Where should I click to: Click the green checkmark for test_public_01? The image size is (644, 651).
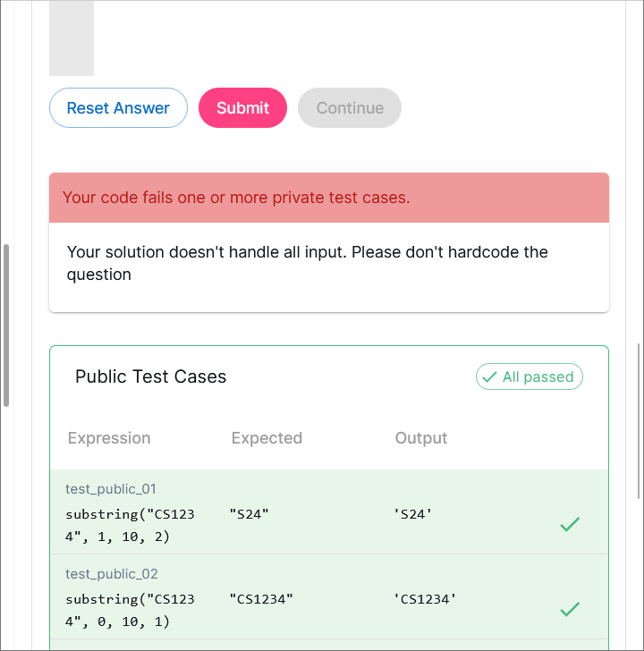(x=570, y=525)
